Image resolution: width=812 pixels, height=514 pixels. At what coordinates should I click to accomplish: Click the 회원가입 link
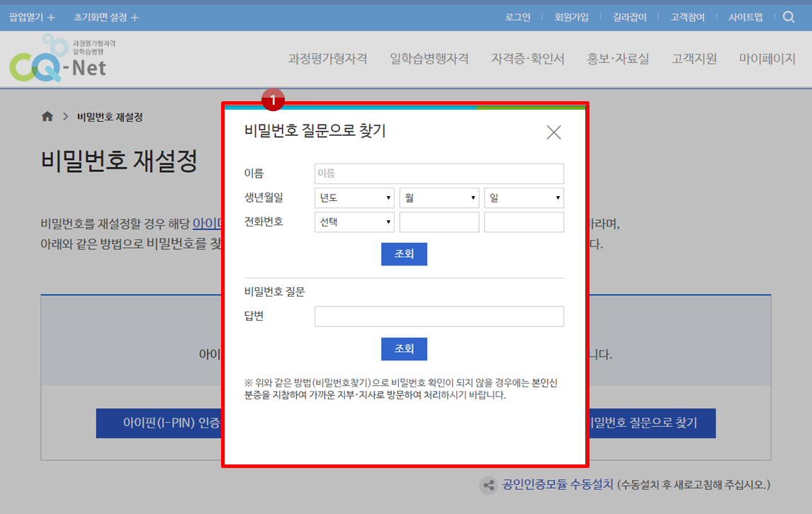point(571,17)
